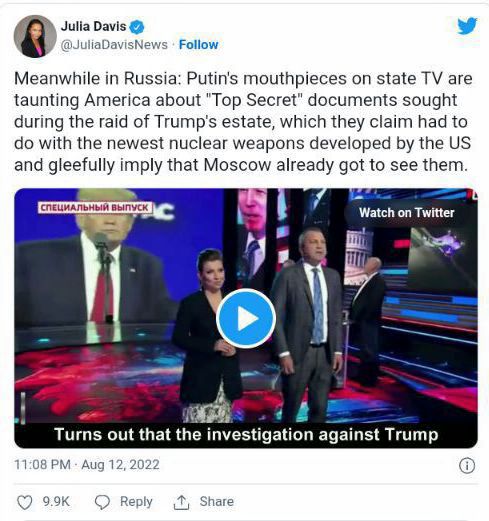Image resolution: width=489 pixels, height=521 pixels.
Task: Click the Russian special edition banner in video
Action: (x=95, y=208)
